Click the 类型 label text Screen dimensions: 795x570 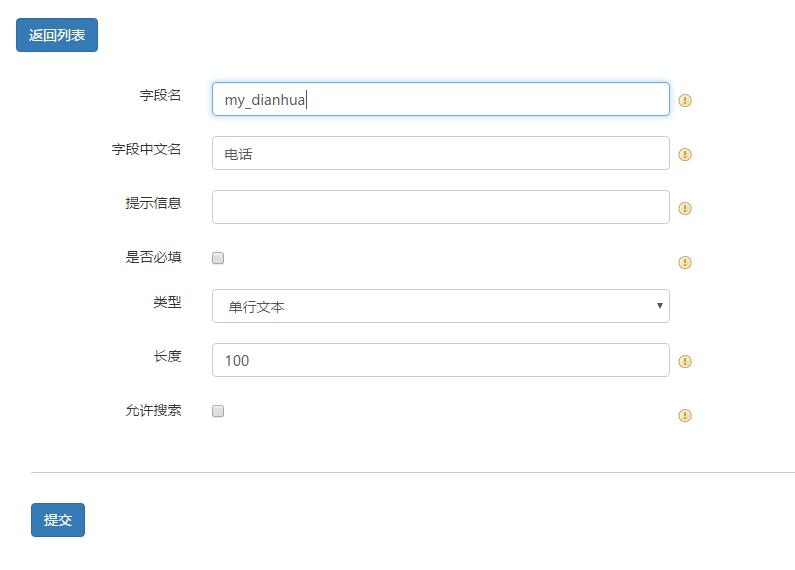[167, 302]
